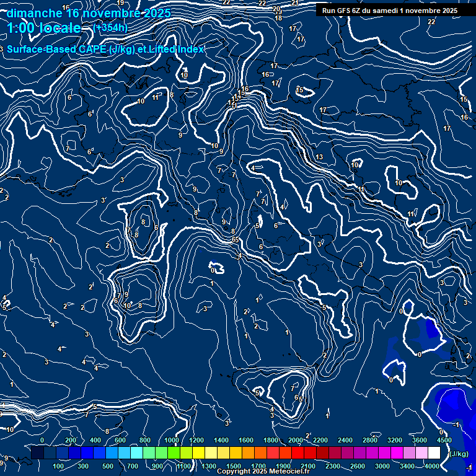Click the '200' legend value
476x476 pixels.
71,440
